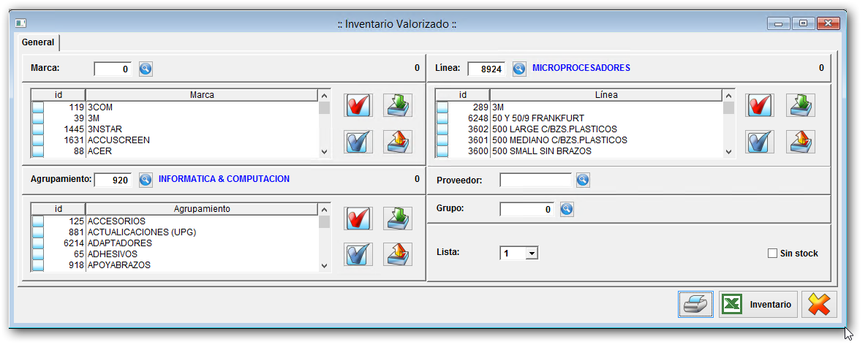Select the ACTUALICACIONES (UPG) row
Viewport: 868px width, 350px height.
point(175,232)
